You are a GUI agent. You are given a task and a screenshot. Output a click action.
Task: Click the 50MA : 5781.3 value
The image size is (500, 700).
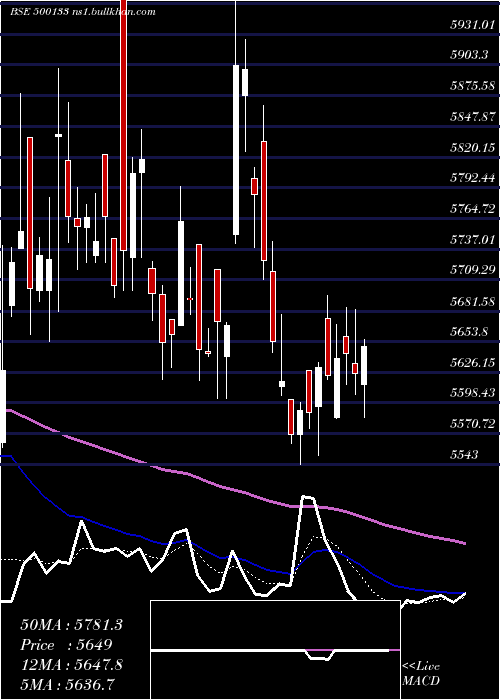point(71,625)
